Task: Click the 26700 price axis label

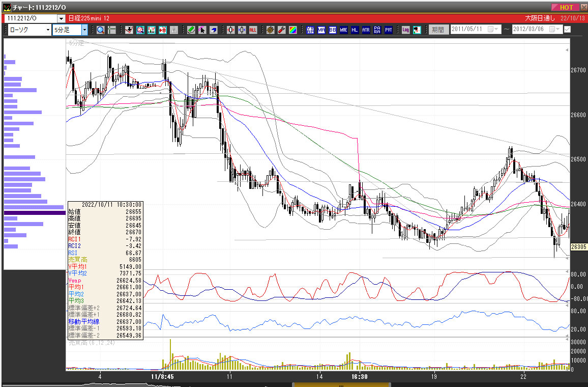Action: [x=578, y=70]
